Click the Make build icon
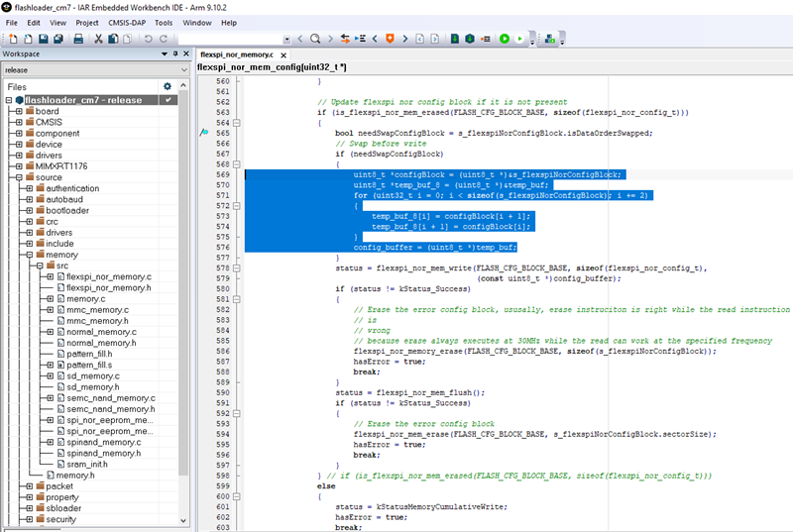 [x=470, y=39]
